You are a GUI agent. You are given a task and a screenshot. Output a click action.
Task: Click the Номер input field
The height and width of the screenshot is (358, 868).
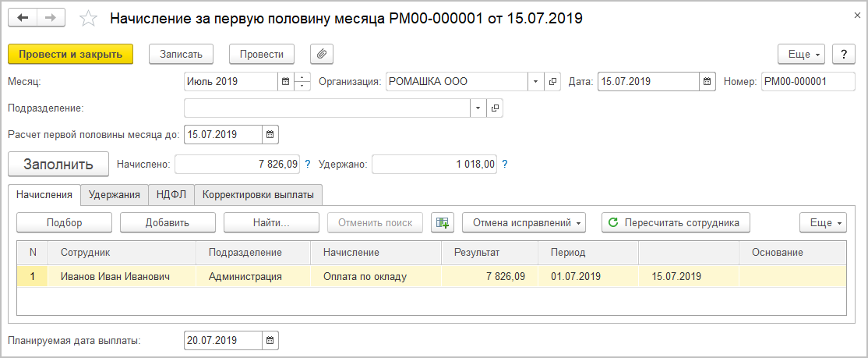tap(807, 81)
